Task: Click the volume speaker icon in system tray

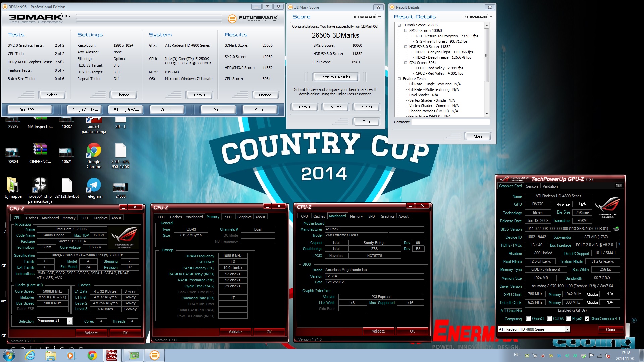Action: [x=607, y=356]
